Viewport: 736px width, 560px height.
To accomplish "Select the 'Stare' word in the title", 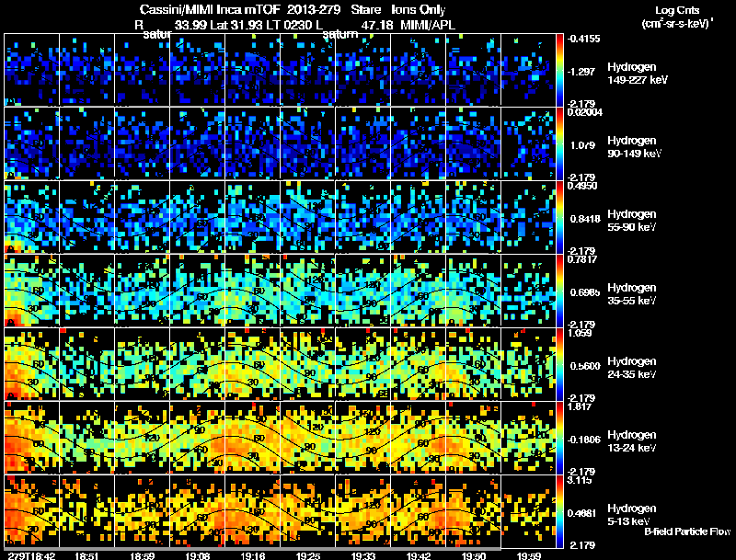I will click(x=365, y=9).
